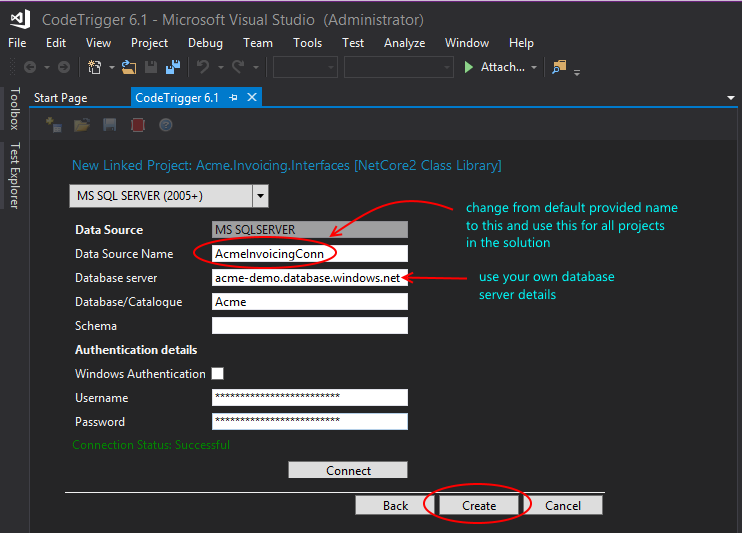
Task: Click the Undo toolbar icon
Action: click(x=203, y=67)
